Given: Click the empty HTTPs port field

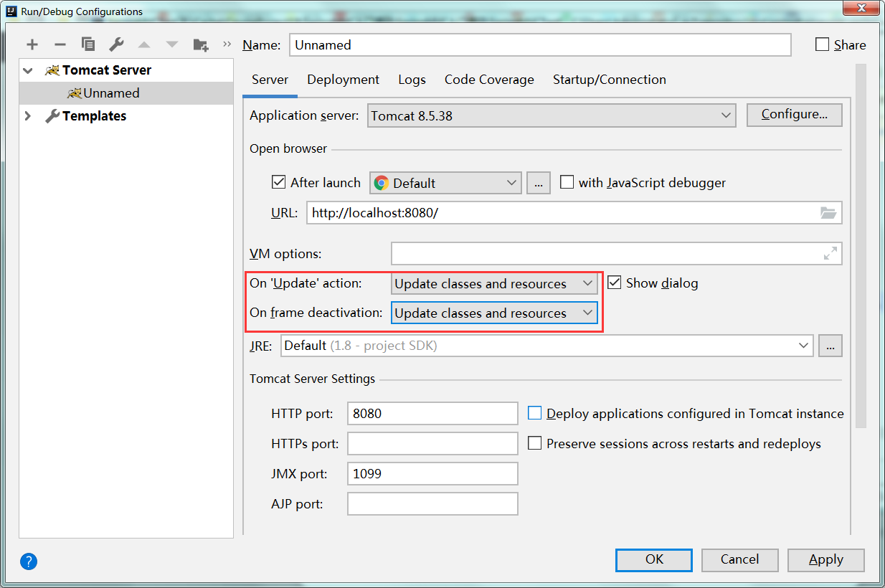Looking at the screenshot, I should 432,443.
